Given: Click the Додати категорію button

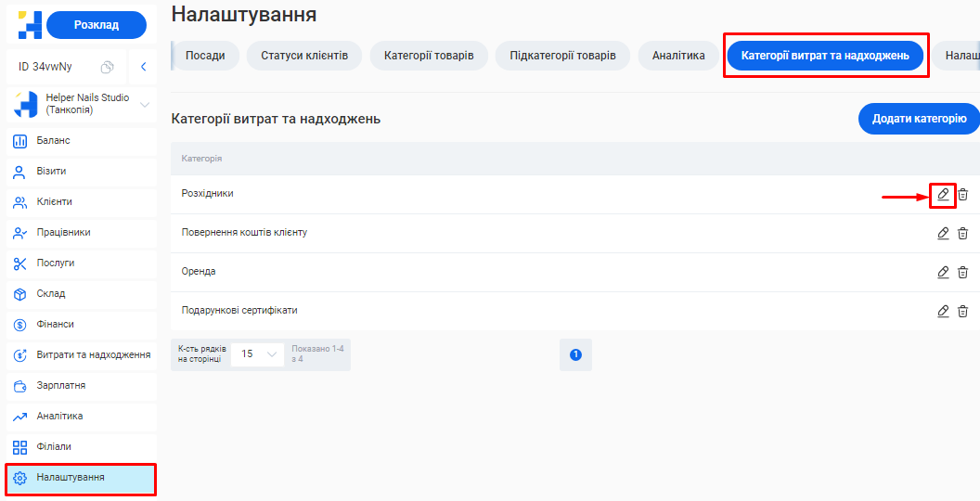Looking at the screenshot, I should click(x=919, y=119).
